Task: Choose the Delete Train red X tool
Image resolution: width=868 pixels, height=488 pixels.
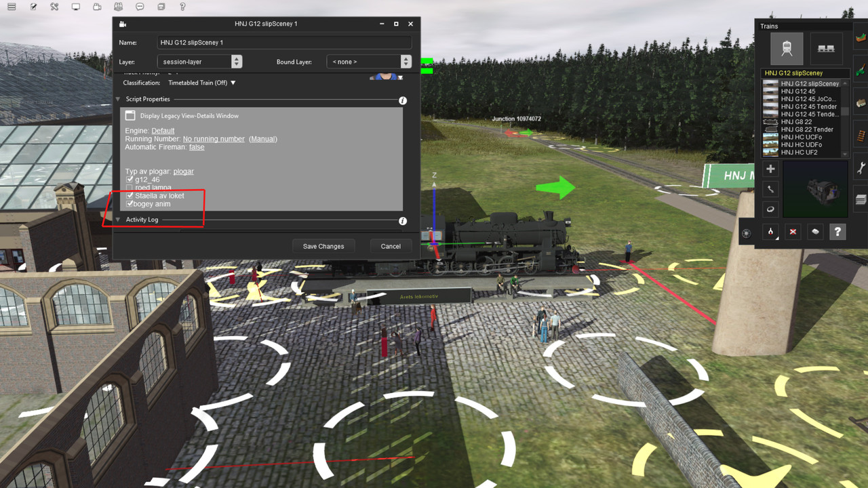Action: point(793,232)
